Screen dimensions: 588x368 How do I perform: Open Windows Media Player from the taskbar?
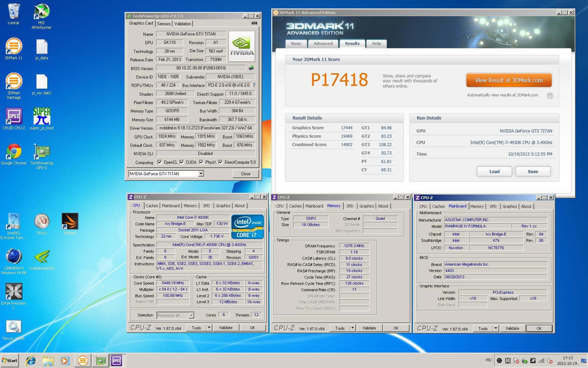[x=65, y=360]
